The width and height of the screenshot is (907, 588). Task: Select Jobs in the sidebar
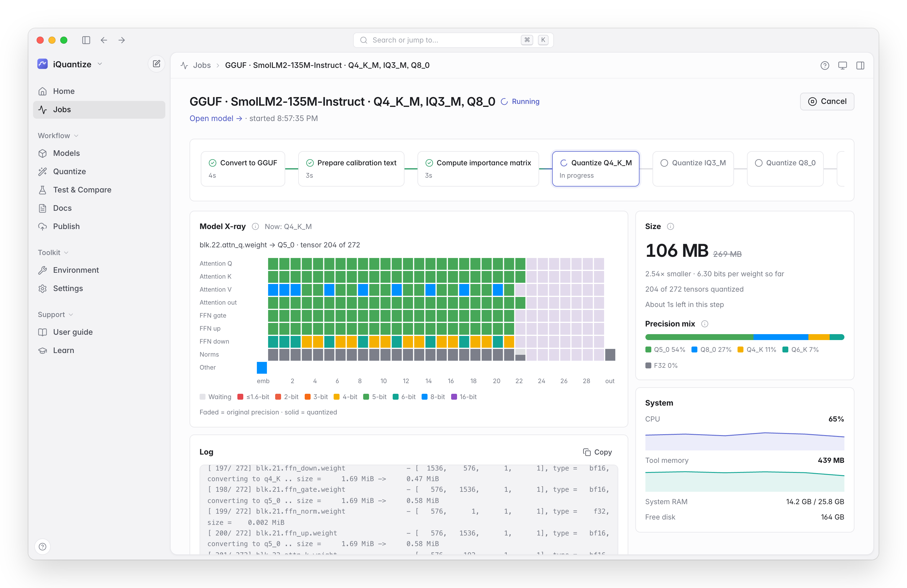click(x=99, y=110)
